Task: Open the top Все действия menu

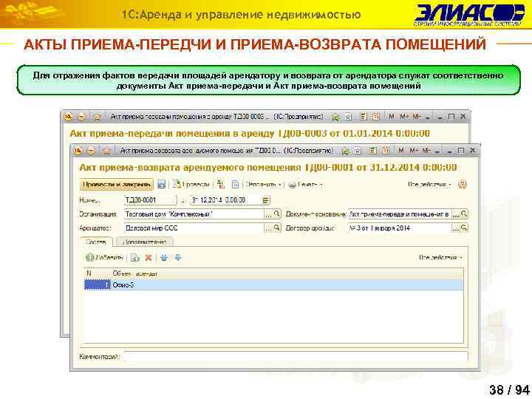Action: point(429,185)
